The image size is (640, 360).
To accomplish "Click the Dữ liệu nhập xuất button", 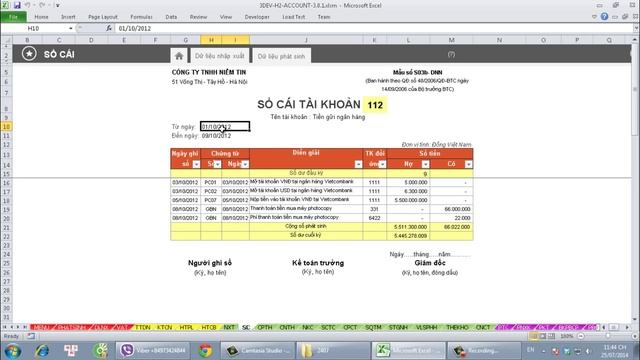I will point(220,56).
